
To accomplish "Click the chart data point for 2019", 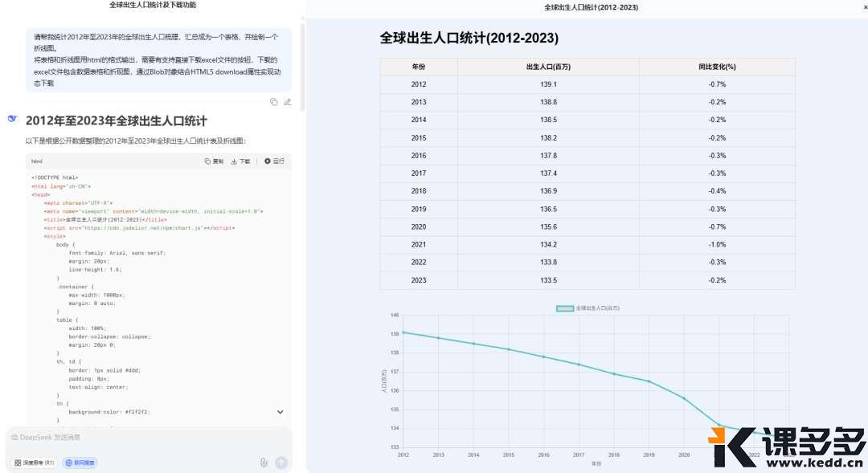I will click(x=649, y=381).
